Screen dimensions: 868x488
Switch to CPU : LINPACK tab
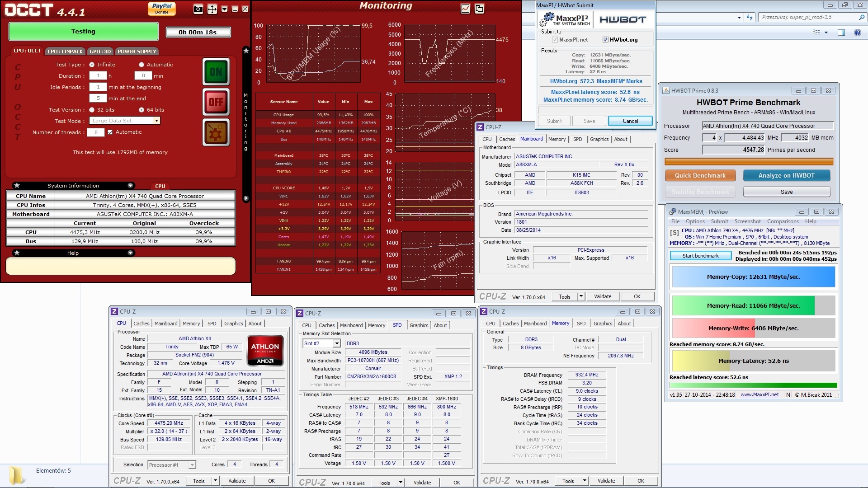pyautogui.click(x=65, y=51)
